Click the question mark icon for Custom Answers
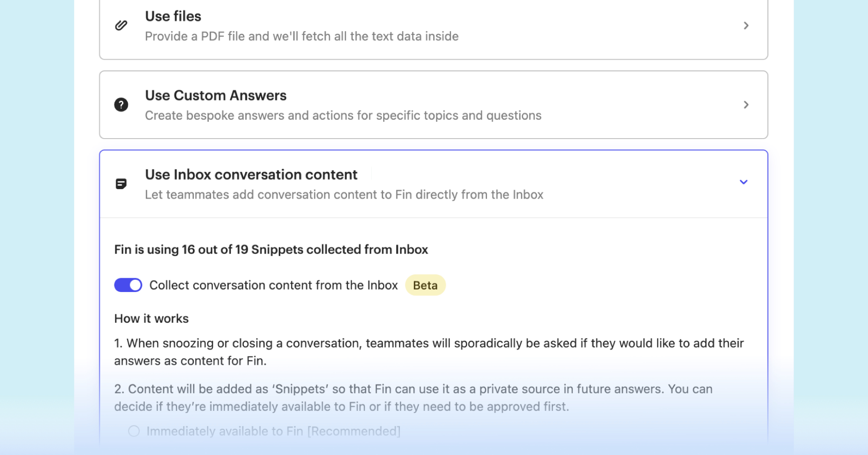868x455 pixels. click(121, 105)
